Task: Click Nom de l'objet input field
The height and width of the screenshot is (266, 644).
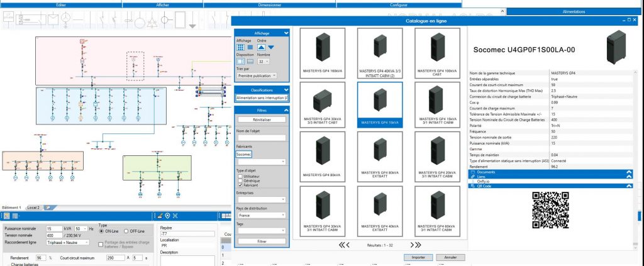Action: (262, 138)
